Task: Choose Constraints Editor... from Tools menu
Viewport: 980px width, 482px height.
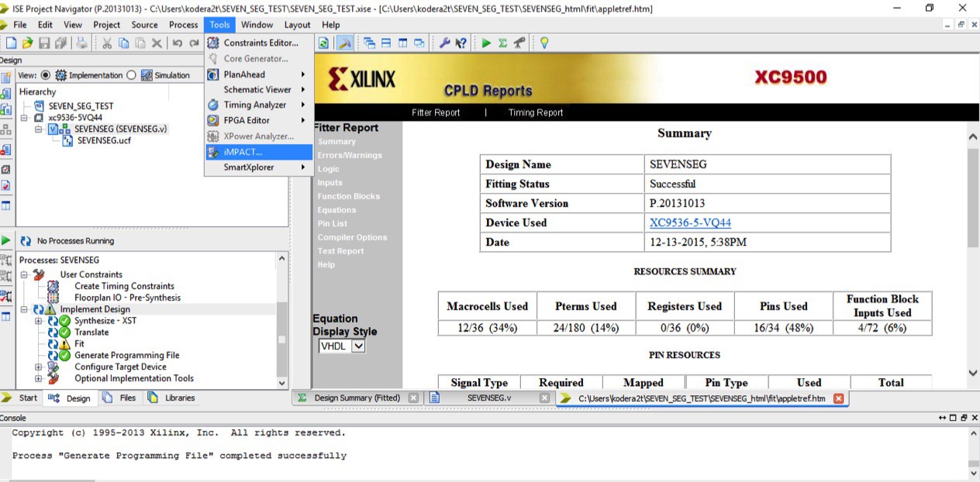Action: (259, 43)
